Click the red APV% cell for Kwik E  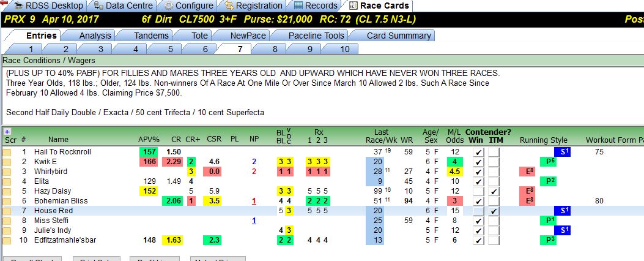click(149, 162)
